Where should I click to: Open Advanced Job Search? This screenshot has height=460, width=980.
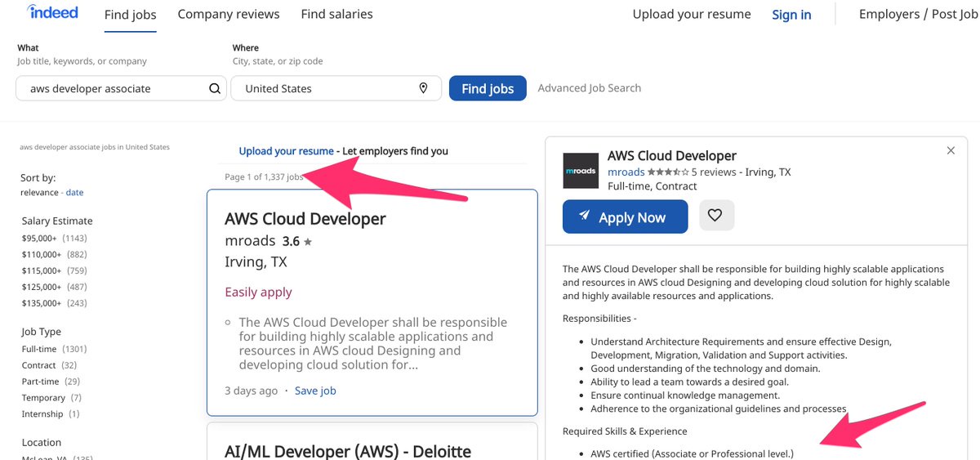[x=590, y=88]
